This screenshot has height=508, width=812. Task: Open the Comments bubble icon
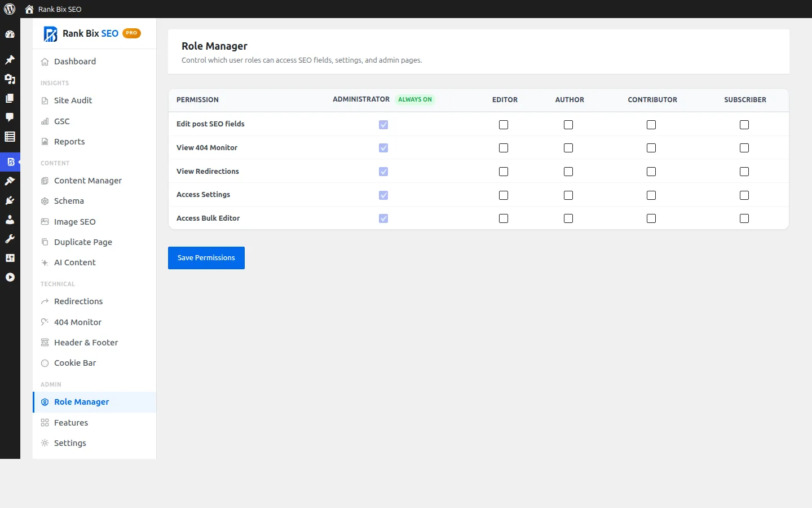click(x=10, y=117)
